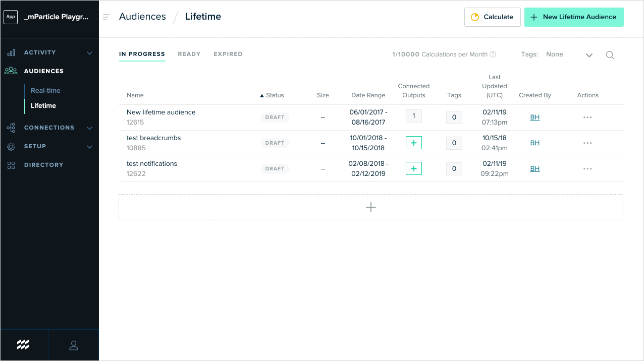Click the calculations help question icon
The height and width of the screenshot is (361, 644).
click(493, 54)
